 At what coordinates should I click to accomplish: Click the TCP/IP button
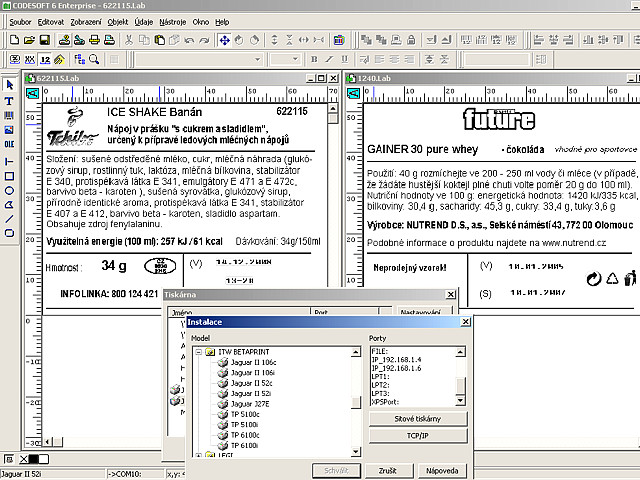(418, 436)
